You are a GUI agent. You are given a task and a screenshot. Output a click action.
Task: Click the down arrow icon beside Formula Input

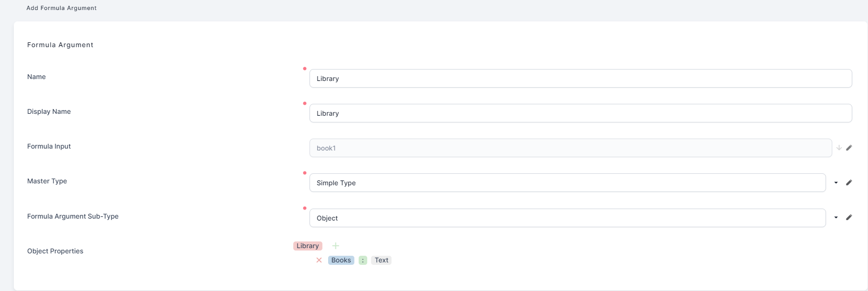point(839,148)
